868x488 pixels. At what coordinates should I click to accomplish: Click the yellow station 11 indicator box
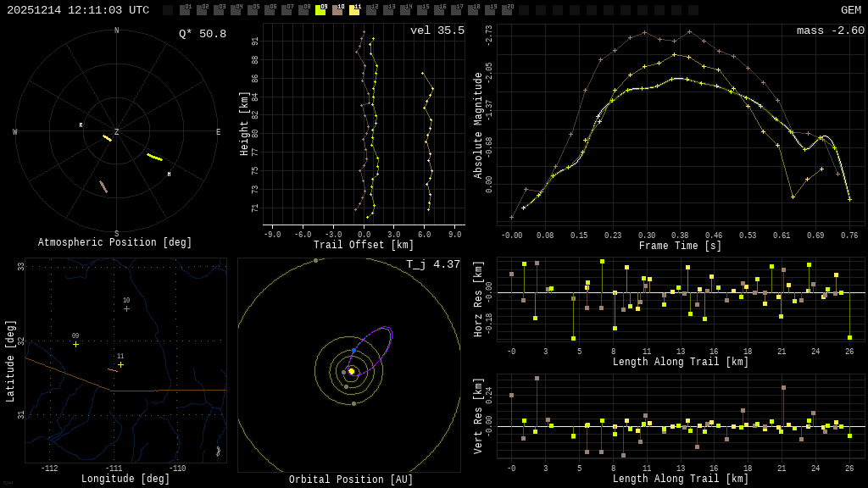coord(354,10)
